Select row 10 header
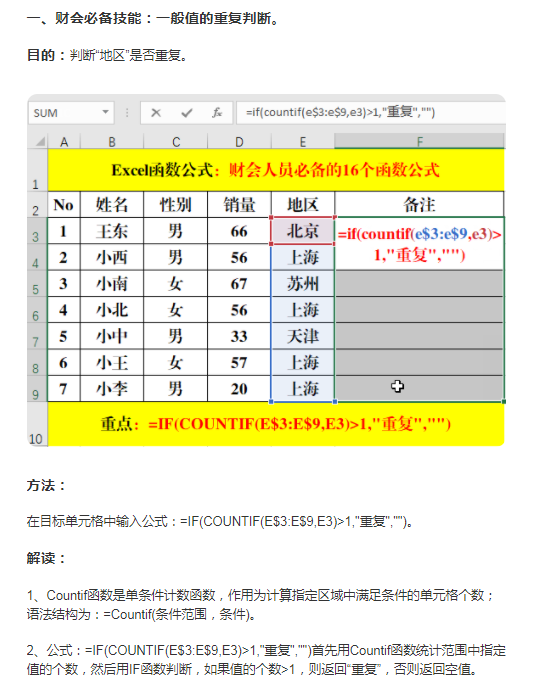The width and height of the screenshot is (546, 687). click(37, 424)
